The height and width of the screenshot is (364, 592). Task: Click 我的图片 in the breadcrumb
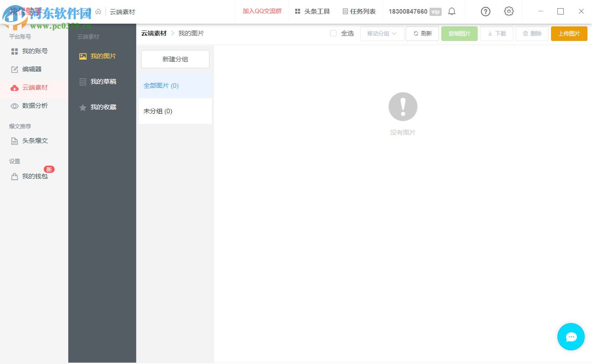(x=191, y=33)
